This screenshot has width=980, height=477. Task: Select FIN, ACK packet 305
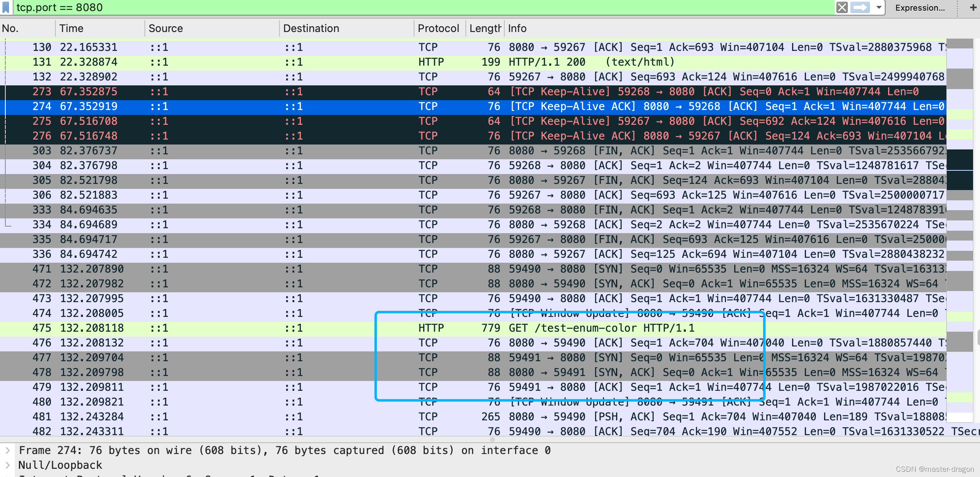click(473, 180)
